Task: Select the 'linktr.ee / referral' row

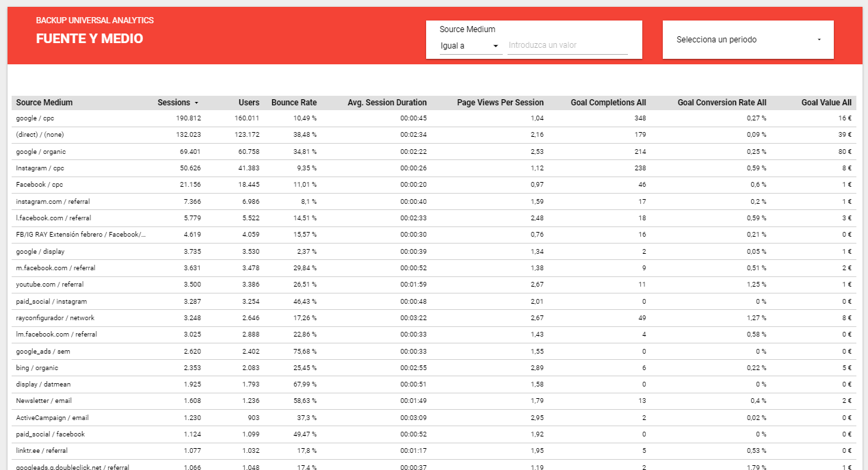Action: 434,451
